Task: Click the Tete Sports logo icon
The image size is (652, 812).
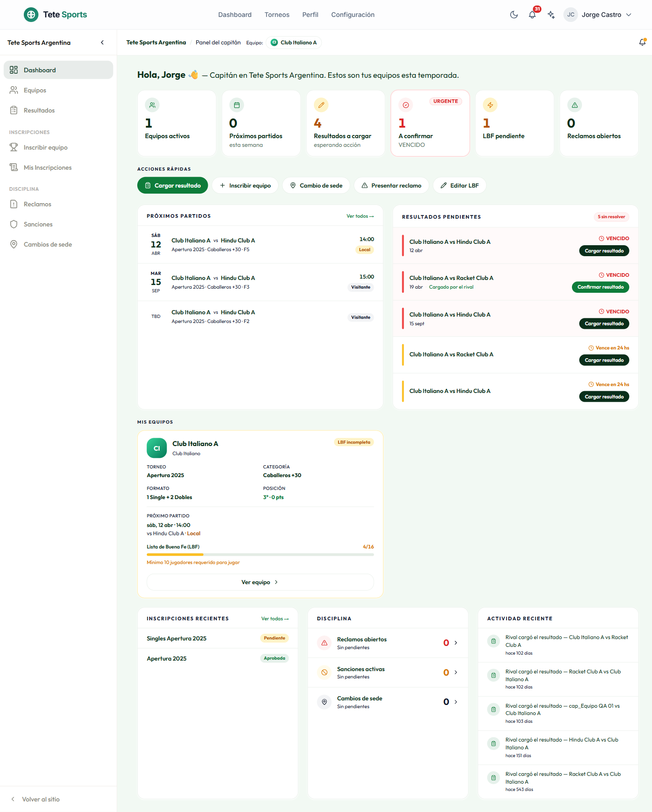Action: tap(31, 15)
